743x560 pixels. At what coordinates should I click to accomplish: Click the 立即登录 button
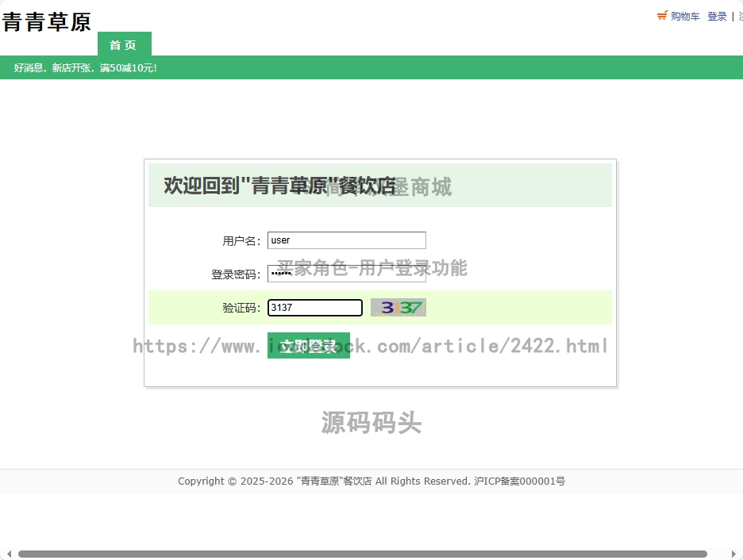[309, 346]
